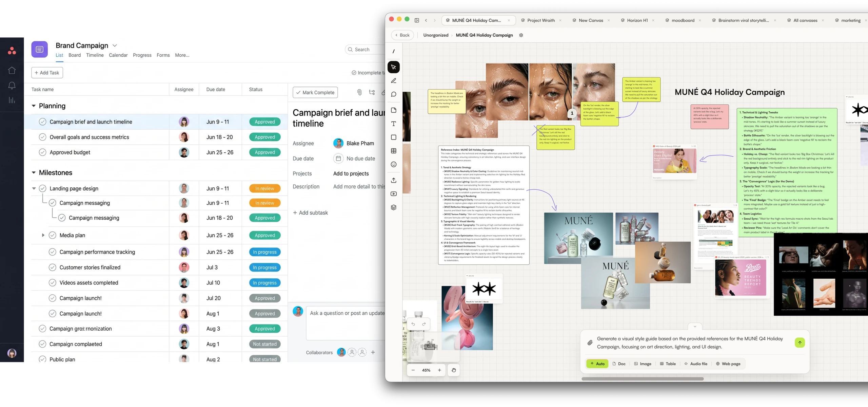Open Incomplete tasks filter
The width and height of the screenshot is (868, 407).
[x=368, y=73]
